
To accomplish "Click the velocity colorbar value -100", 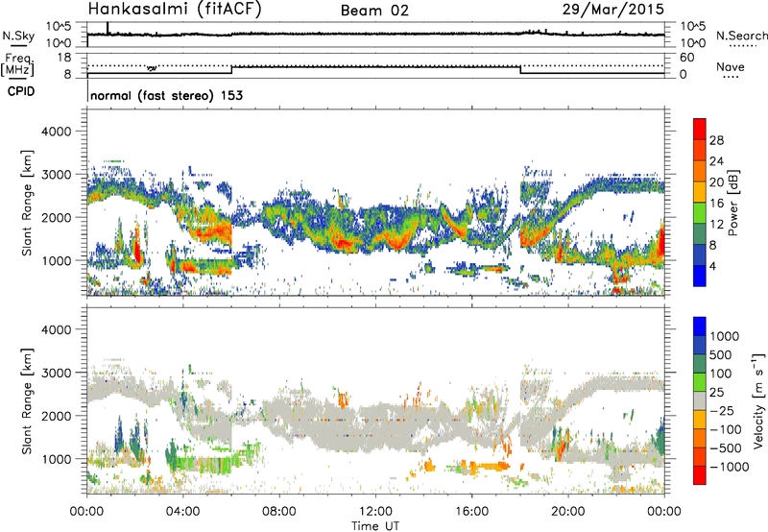I will (x=726, y=429).
